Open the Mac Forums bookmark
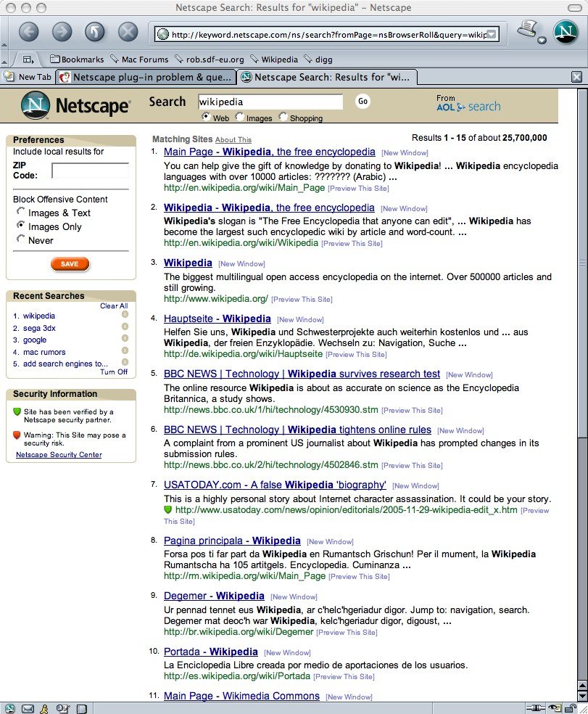Screen dimensions: 588x714 (139, 59)
